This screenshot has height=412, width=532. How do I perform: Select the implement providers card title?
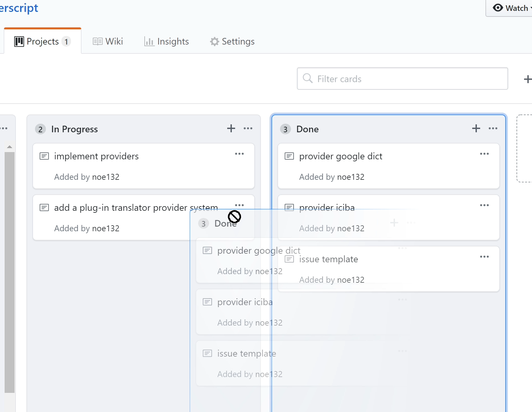[96, 156]
